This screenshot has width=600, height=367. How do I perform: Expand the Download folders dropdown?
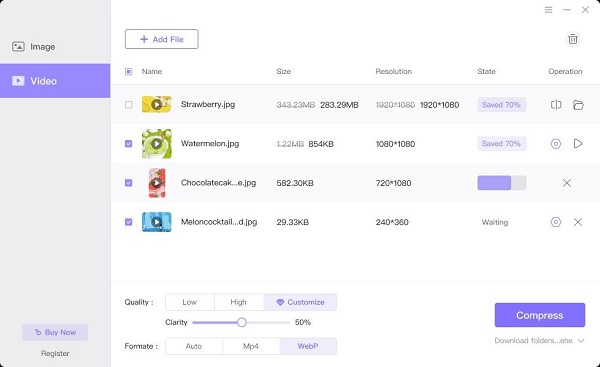point(581,341)
